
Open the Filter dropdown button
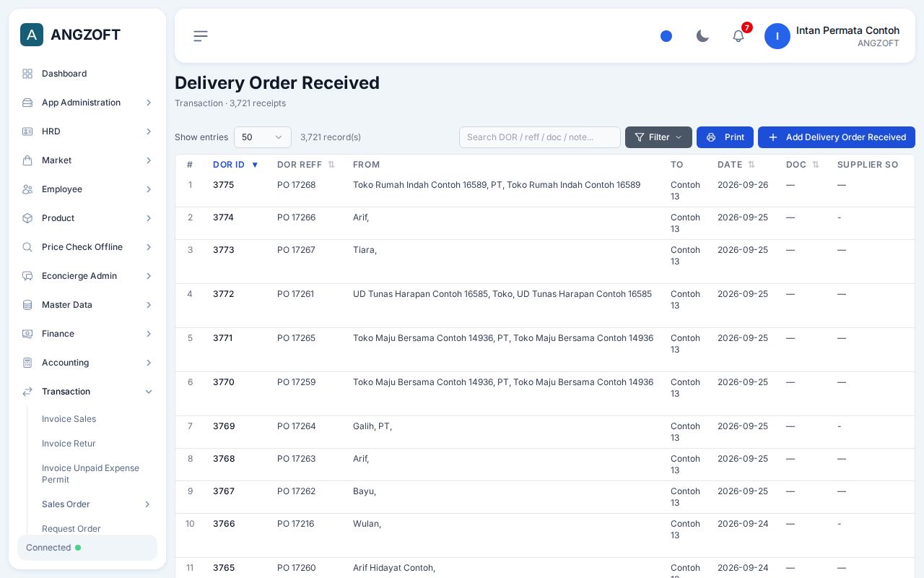(658, 137)
